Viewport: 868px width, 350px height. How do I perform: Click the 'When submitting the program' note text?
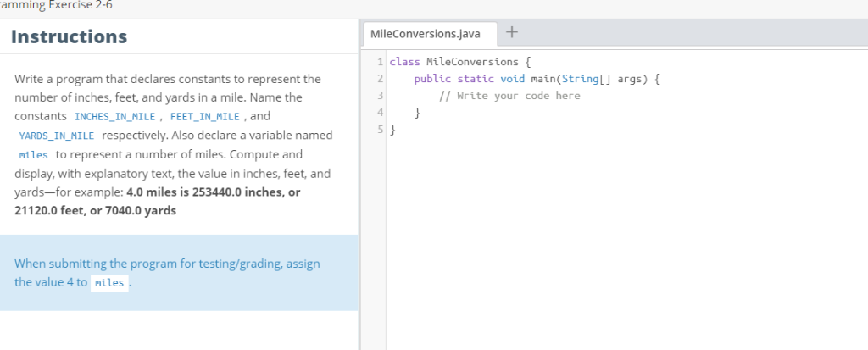167,273
